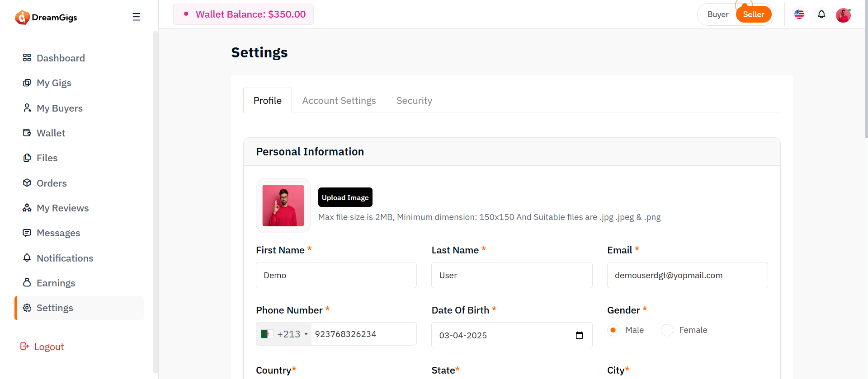Viewport: 868px width, 379px height.
Task: Click the Orders box icon
Action: click(27, 183)
